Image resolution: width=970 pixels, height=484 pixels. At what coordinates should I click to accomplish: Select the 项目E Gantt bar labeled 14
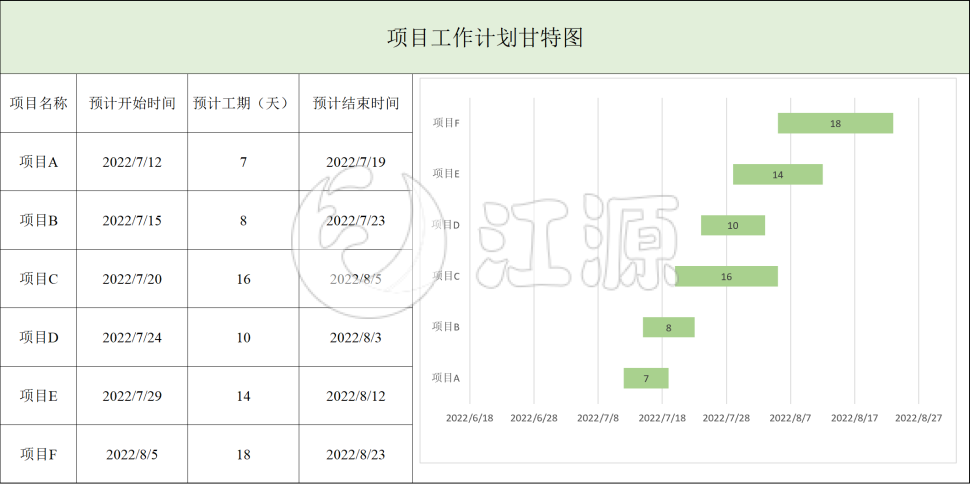click(x=778, y=175)
